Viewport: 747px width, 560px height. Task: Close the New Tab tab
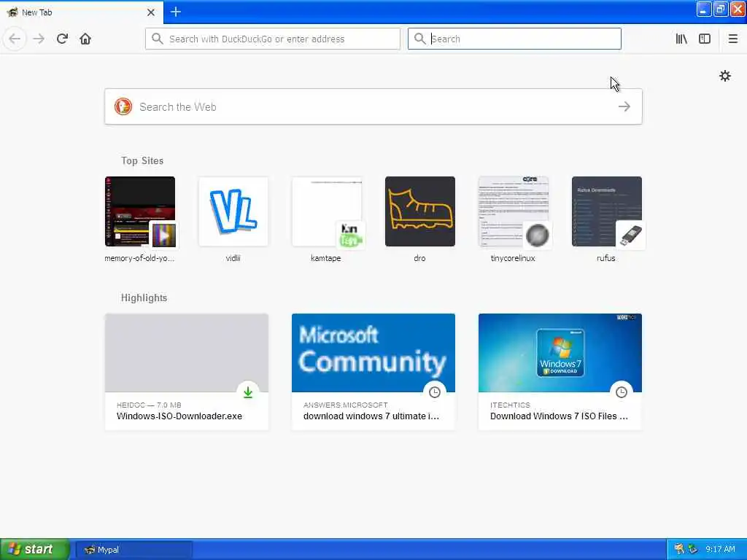point(150,12)
